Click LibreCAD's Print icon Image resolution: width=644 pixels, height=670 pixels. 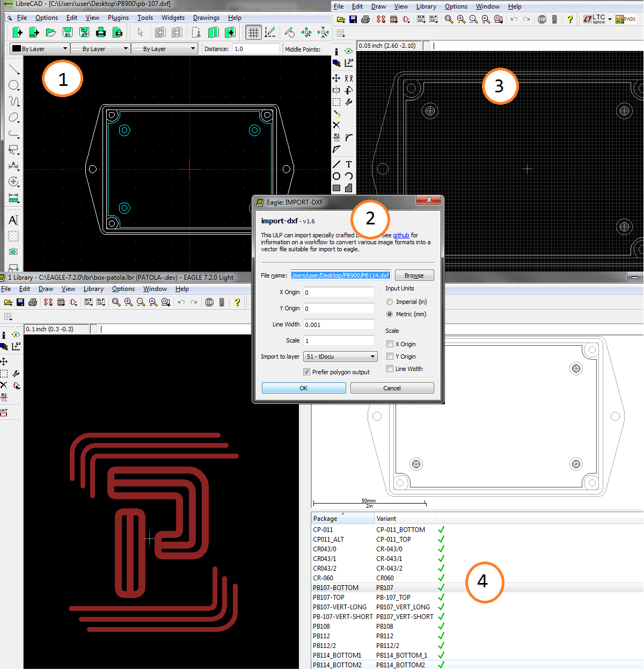click(x=100, y=33)
